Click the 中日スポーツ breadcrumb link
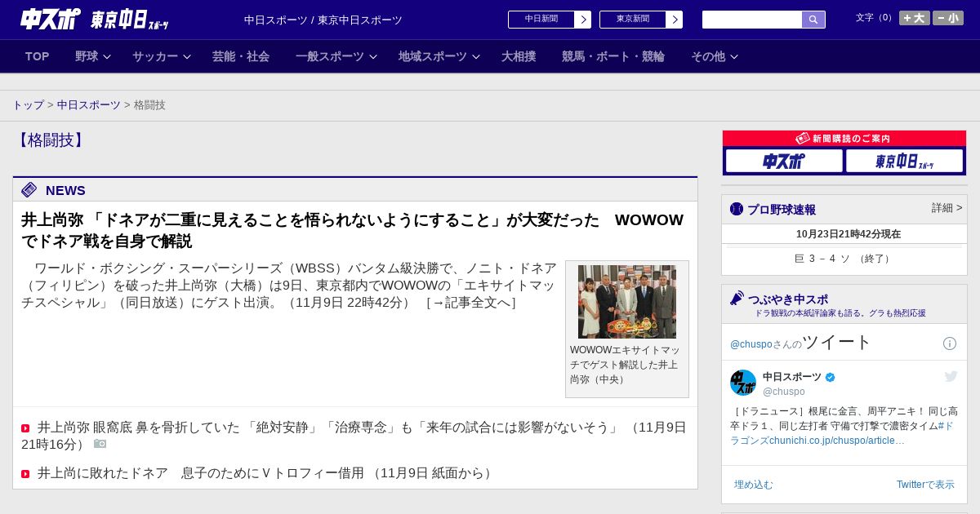The height and width of the screenshot is (514, 980). click(89, 105)
